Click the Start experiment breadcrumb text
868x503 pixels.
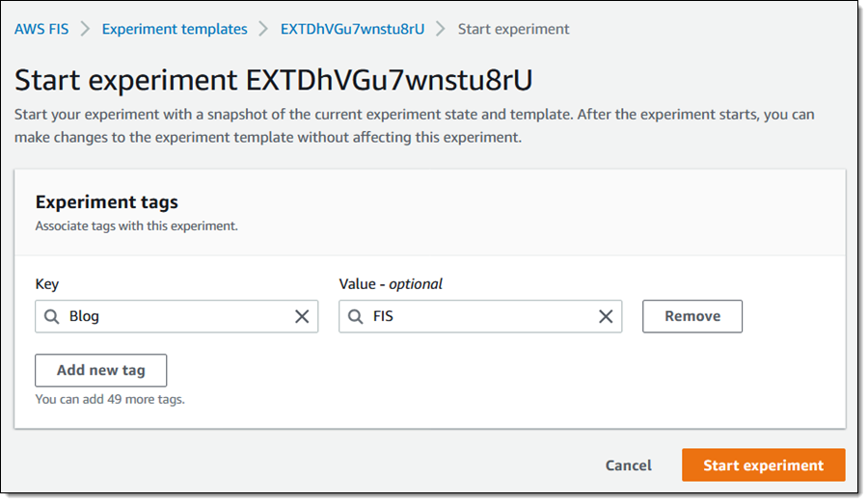coord(513,29)
